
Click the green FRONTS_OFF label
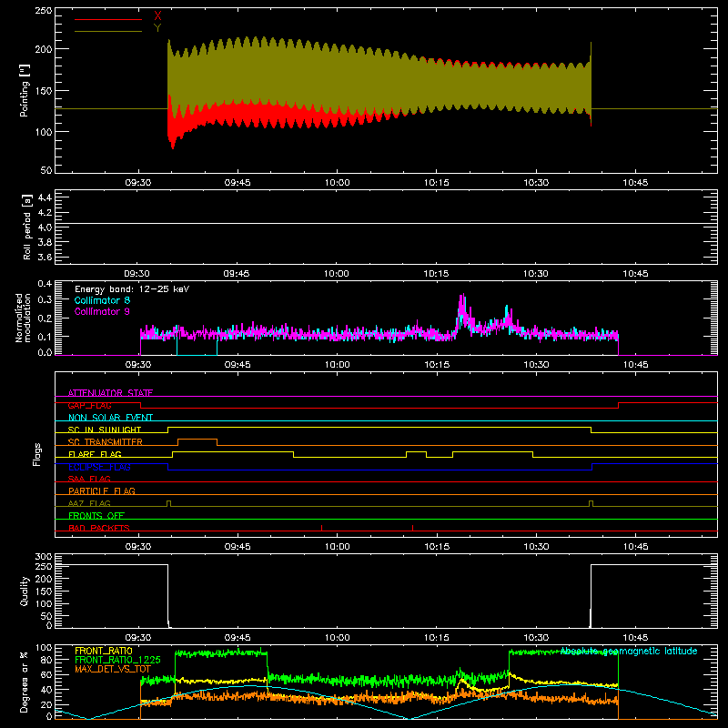pos(96,515)
